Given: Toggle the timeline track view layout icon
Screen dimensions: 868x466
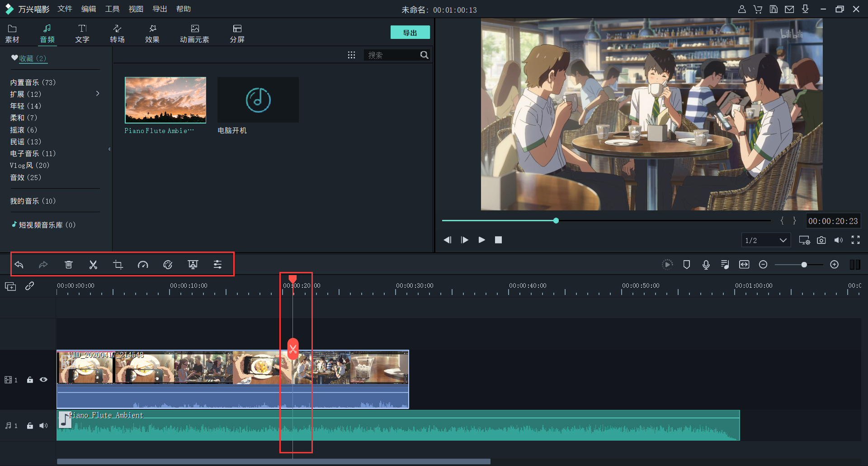Looking at the screenshot, I should pyautogui.click(x=855, y=265).
